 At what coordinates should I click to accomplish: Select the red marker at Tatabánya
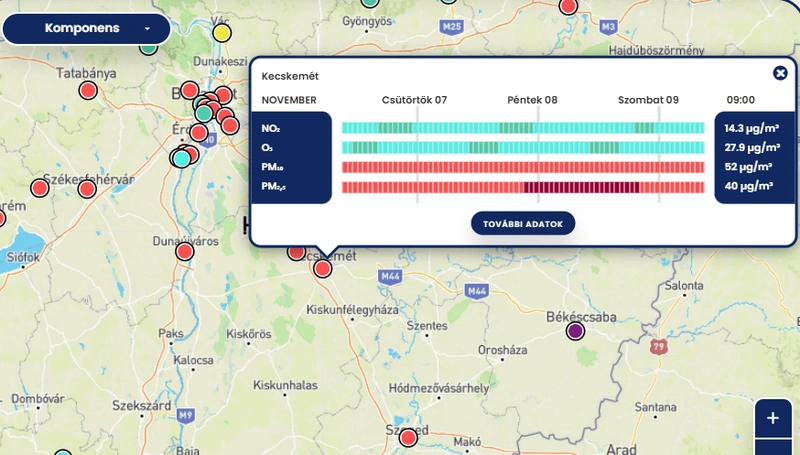coord(88,90)
